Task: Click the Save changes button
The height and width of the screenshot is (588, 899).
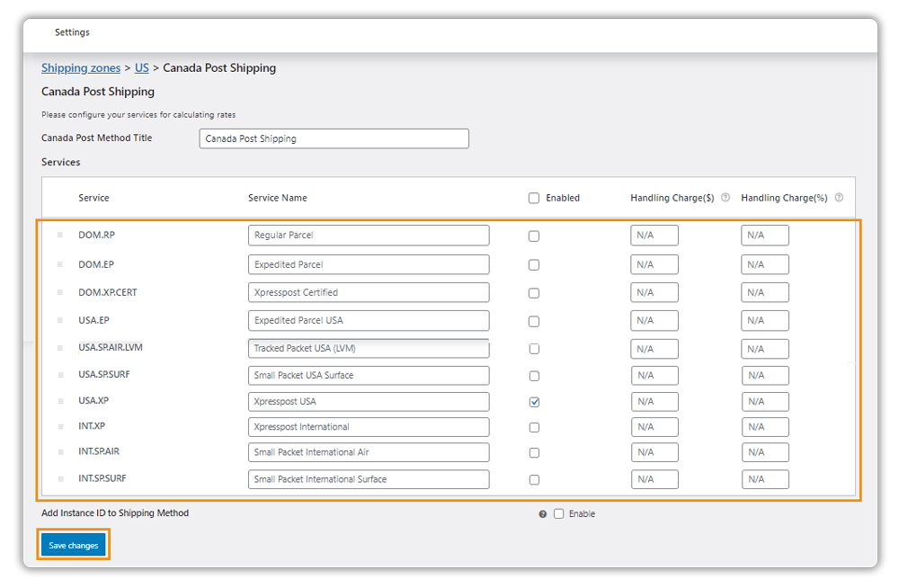Action: pos(74,545)
